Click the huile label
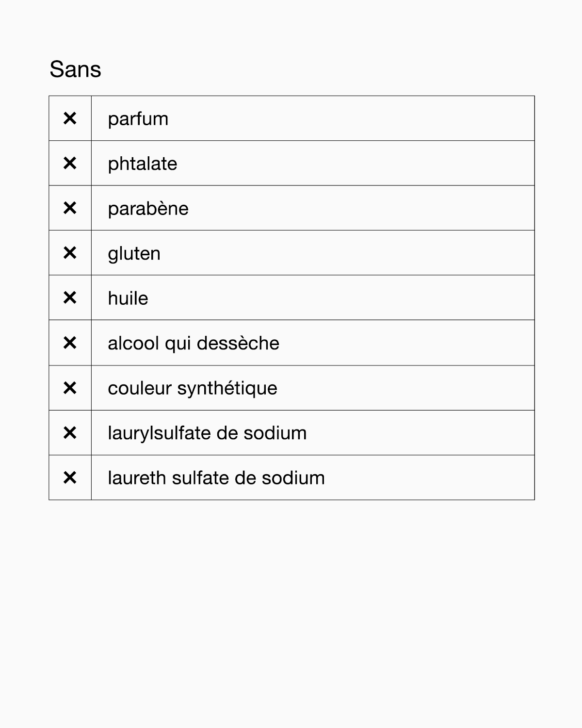This screenshot has width=582, height=728. click(128, 298)
